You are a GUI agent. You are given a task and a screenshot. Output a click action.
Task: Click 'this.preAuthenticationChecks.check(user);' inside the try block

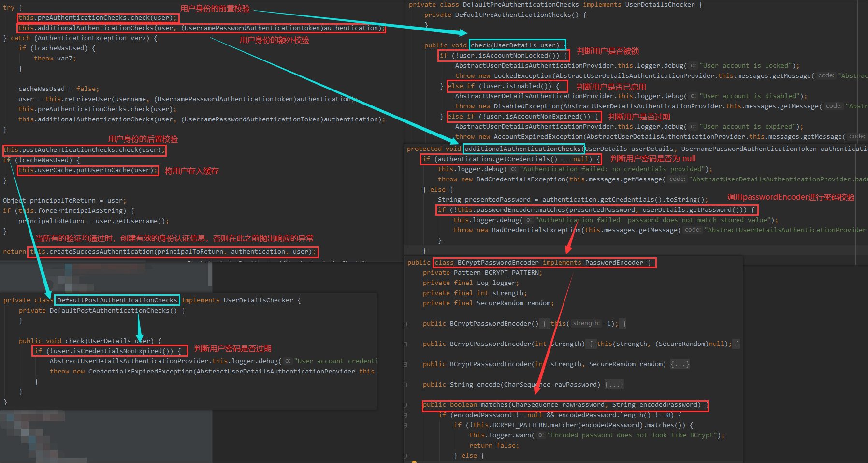tap(98, 18)
